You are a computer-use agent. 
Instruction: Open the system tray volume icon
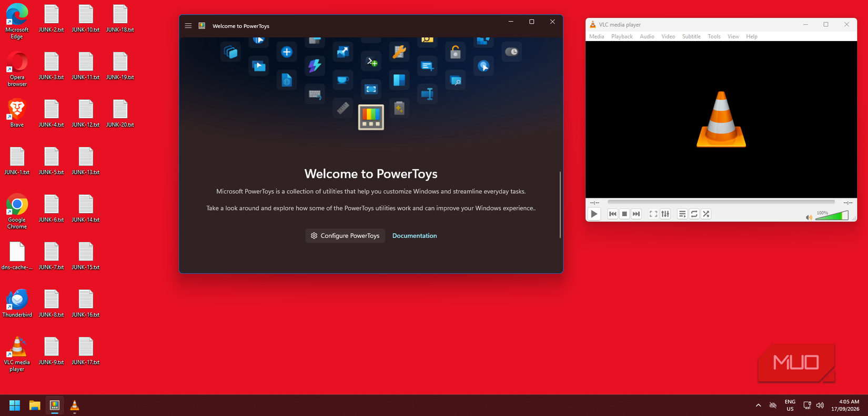(820, 405)
